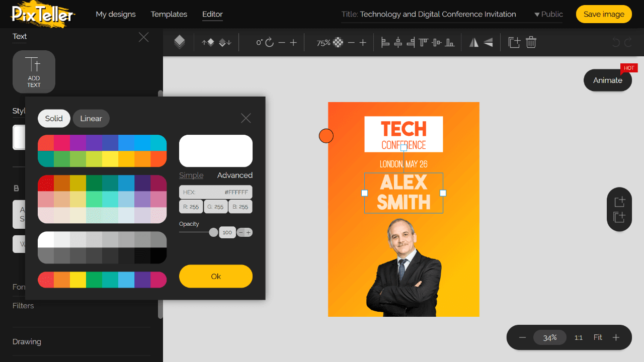Delete the selected element with trash icon
644x362 pixels.
pos(531,42)
